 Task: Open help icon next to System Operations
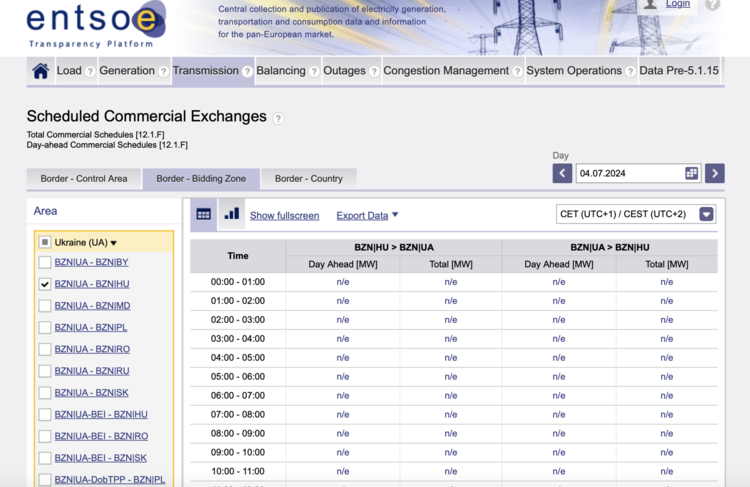pyautogui.click(x=630, y=72)
